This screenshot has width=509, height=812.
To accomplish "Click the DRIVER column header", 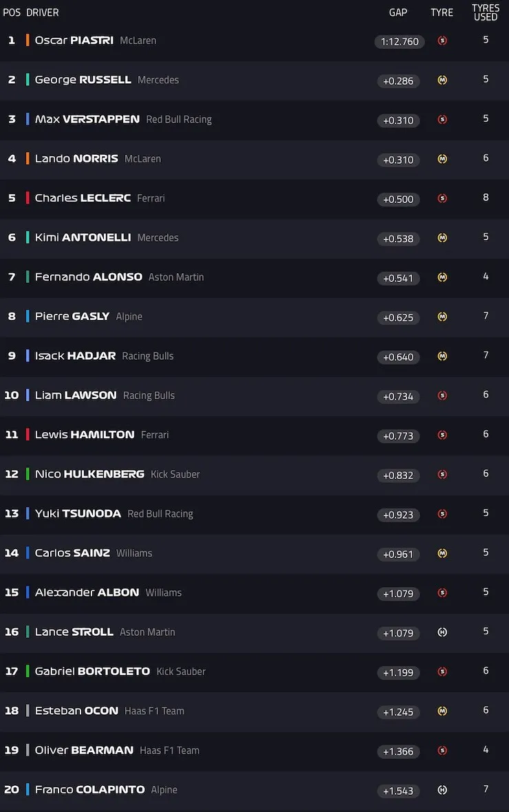I will pyautogui.click(x=43, y=12).
